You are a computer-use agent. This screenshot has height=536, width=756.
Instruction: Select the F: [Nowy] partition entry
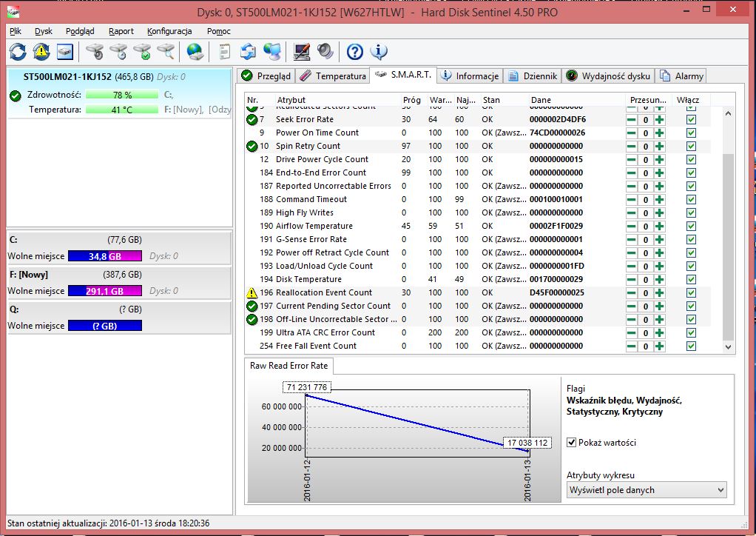[x=120, y=283]
